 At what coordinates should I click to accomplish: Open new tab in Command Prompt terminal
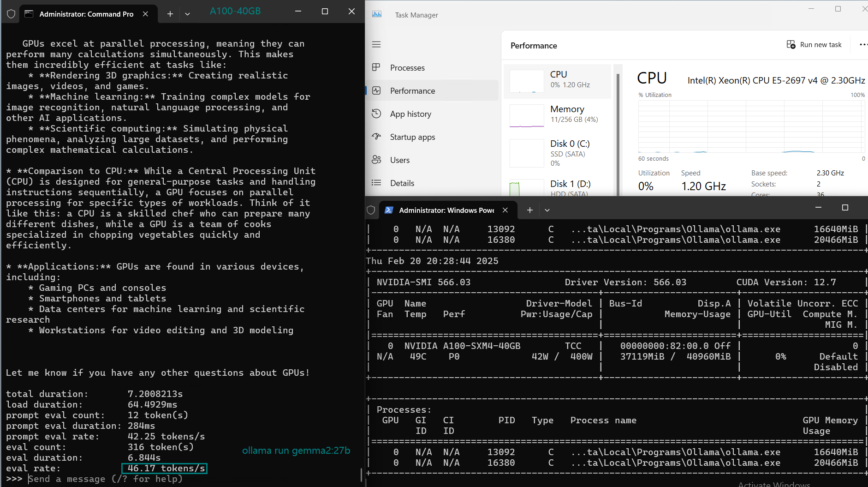pos(170,14)
